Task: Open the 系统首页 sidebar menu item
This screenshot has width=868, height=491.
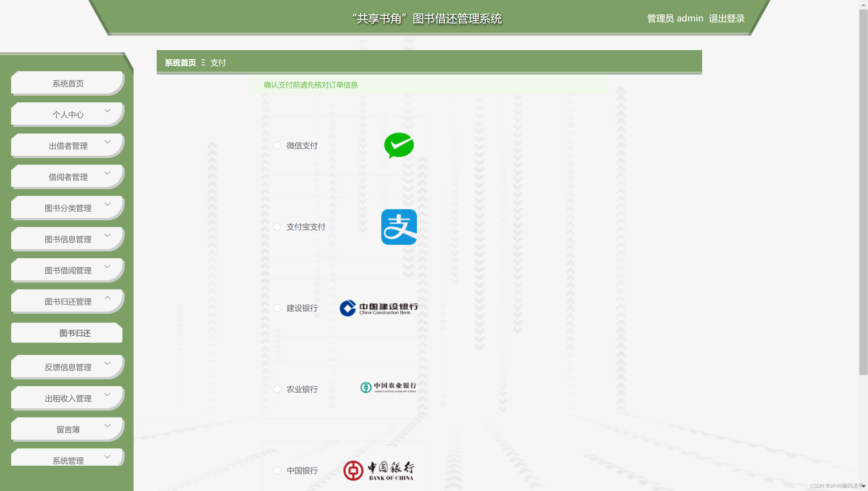Action: pyautogui.click(x=68, y=83)
